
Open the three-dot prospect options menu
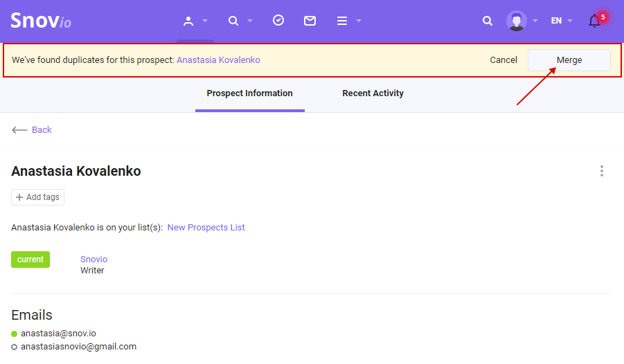602,171
